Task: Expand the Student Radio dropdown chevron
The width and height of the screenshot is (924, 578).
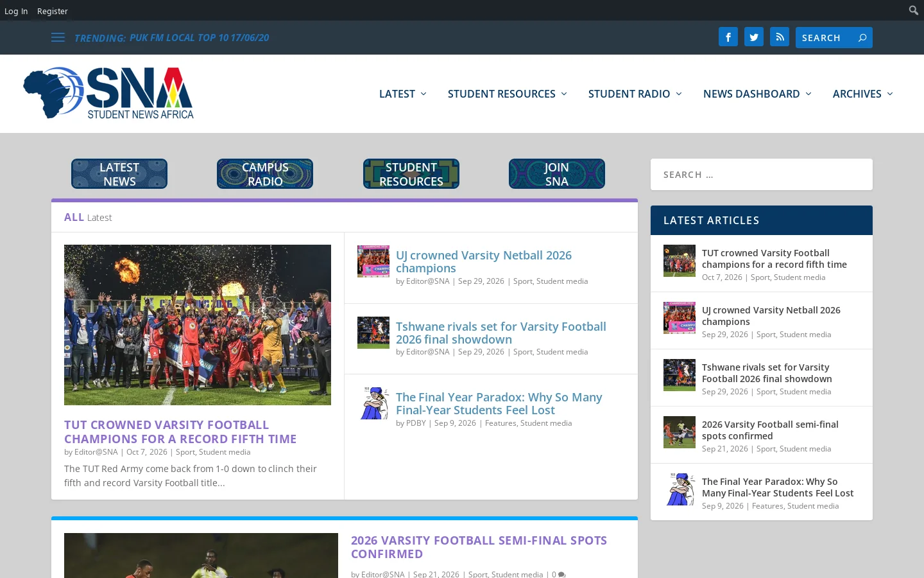Action: 679,94
